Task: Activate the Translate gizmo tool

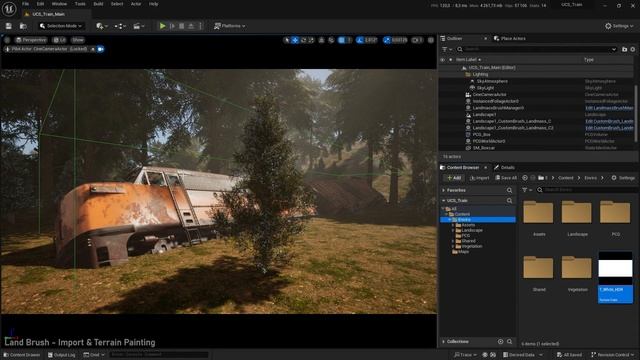Action: 295,40
